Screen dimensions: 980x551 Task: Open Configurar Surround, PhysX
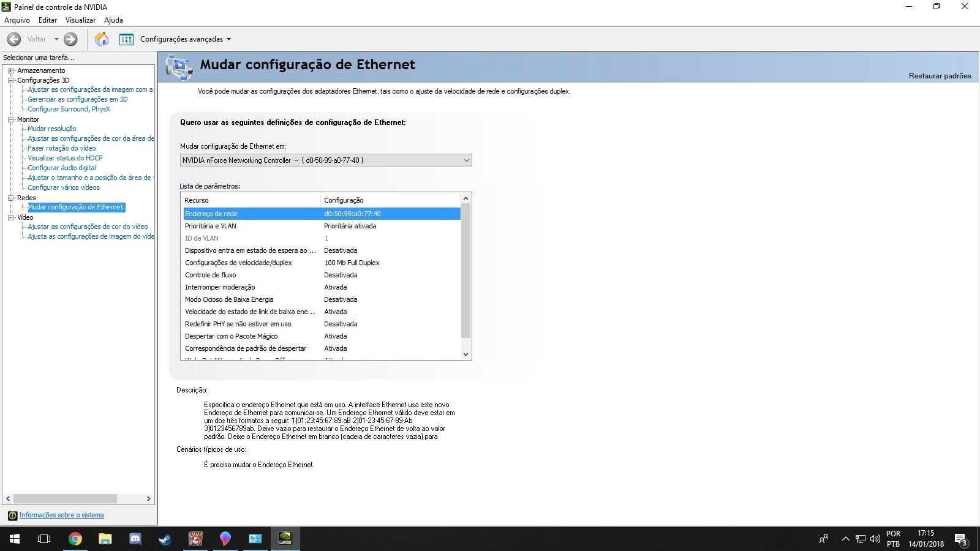[69, 109]
